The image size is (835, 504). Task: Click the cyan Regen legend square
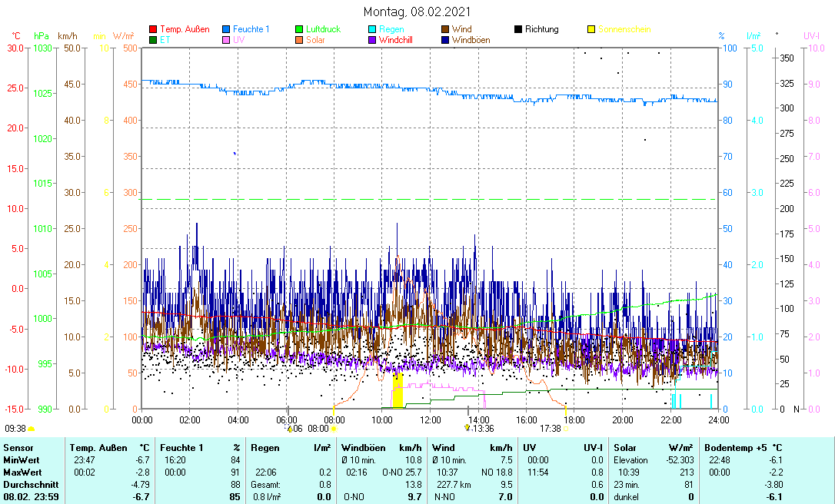tap(372, 29)
